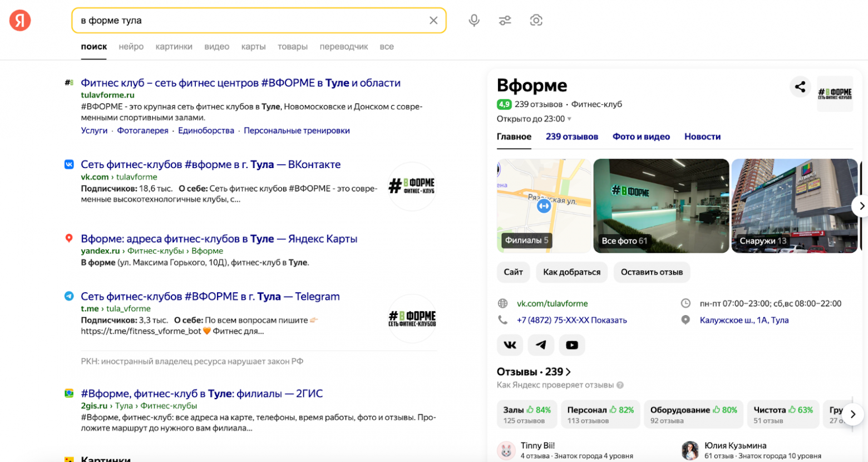Screen dimensions: 868x462
Task: Click the phone icon beside the number
Action: point(502,320)
